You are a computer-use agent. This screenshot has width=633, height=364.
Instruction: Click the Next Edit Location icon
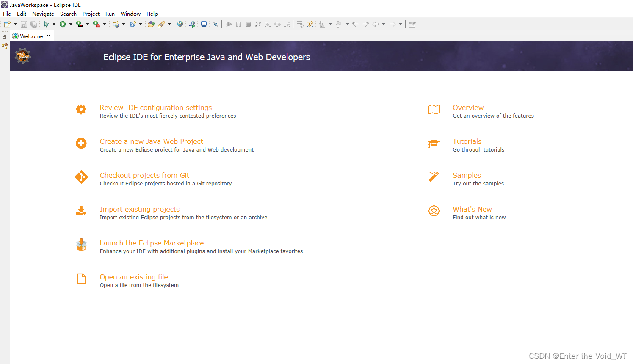[365, 24]
